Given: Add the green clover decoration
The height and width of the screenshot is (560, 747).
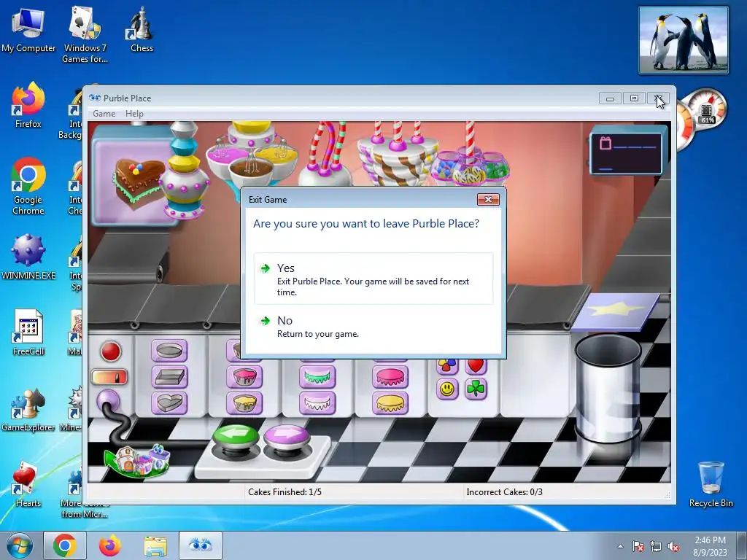Looking at the screenshot, I should coord(476,389).
